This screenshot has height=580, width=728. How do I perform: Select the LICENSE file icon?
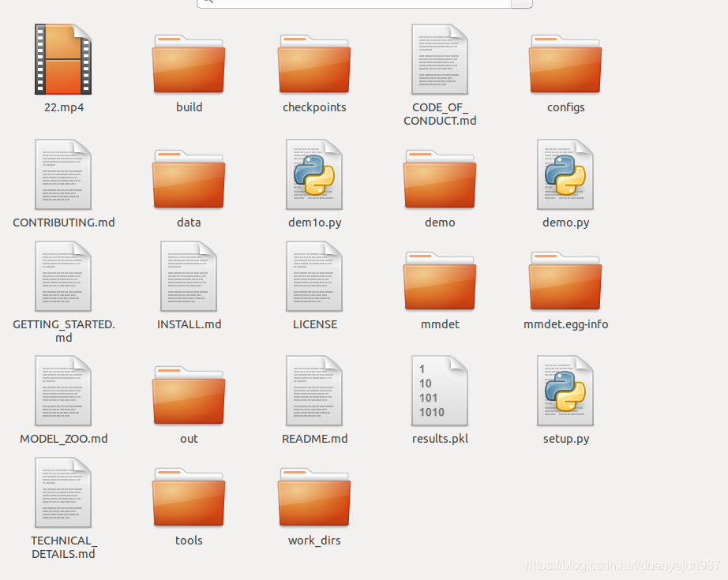pos(314,276)
